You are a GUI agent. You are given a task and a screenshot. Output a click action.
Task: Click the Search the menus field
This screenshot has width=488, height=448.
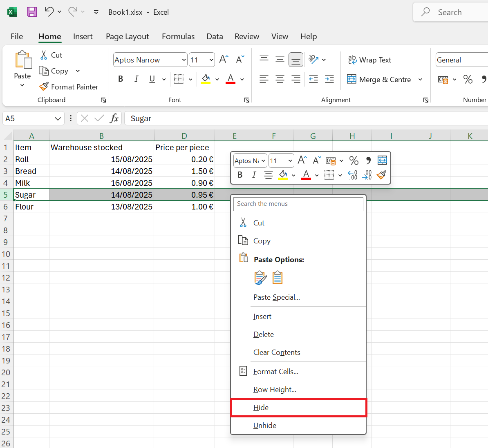[298, 204]
